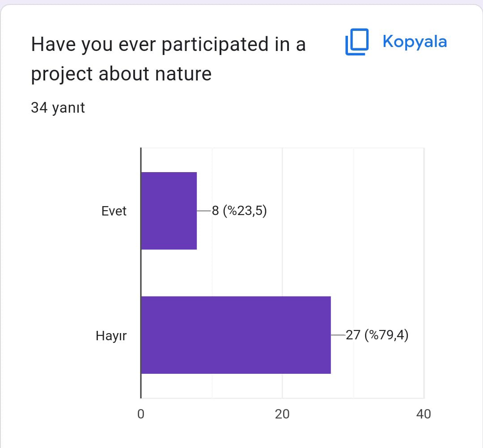Image resolution: width=483 pixels, height=448 pixels.
Task: Click the Evet category label
Action: pos(114,211)
